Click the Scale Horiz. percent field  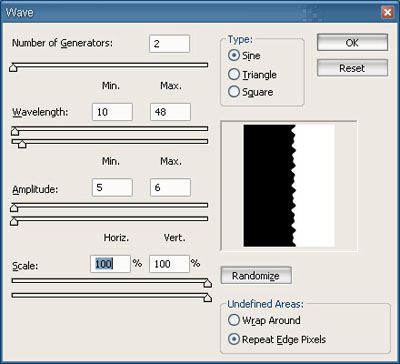click(x=110, y=264)
